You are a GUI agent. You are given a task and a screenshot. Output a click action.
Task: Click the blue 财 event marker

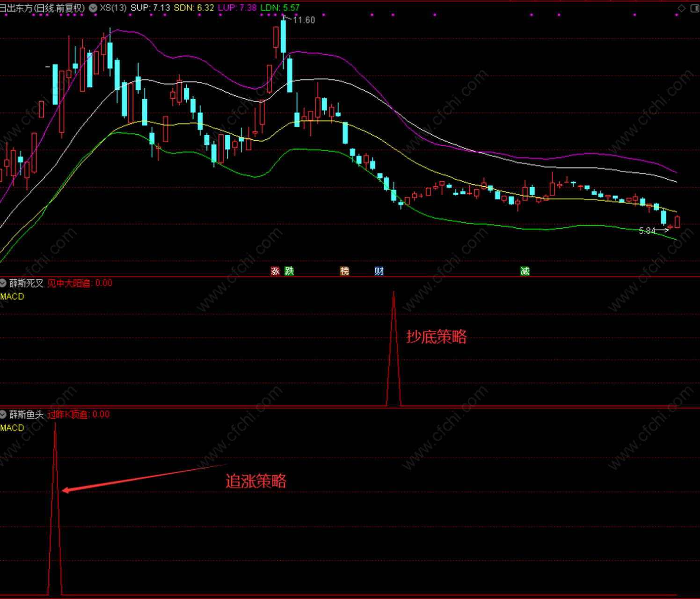click(x=379, y=271)
